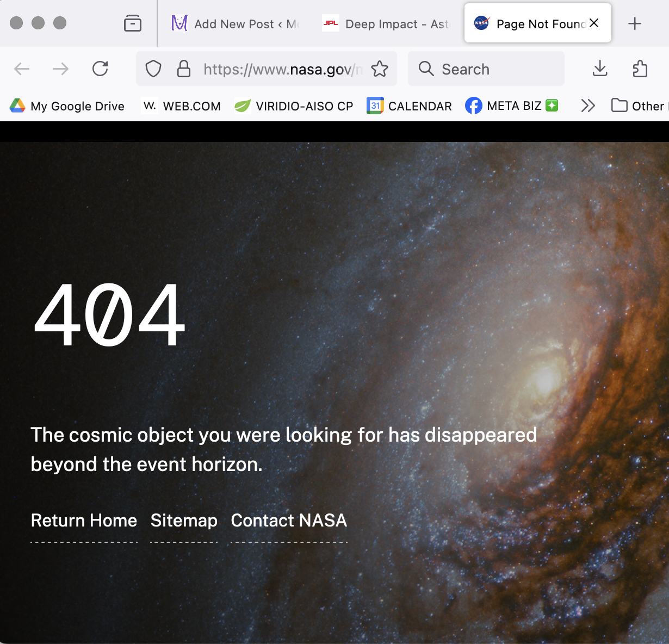
Task: Show more bookmarks with chevron arrows
Action: coord(588,106)
